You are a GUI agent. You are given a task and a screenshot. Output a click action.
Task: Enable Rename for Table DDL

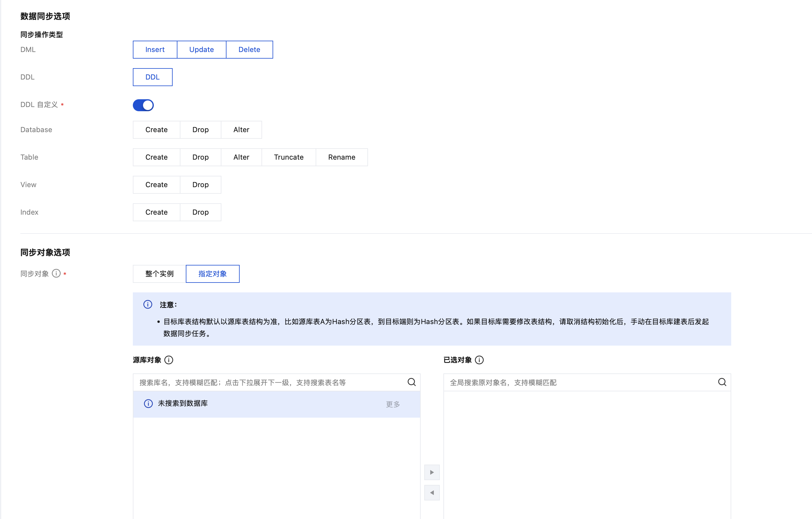pos(342,157)
